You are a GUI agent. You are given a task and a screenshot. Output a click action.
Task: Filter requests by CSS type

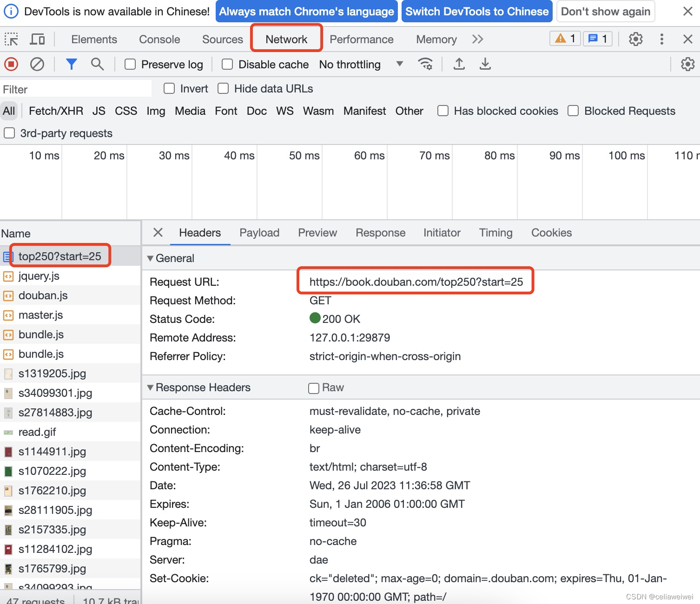126,111
